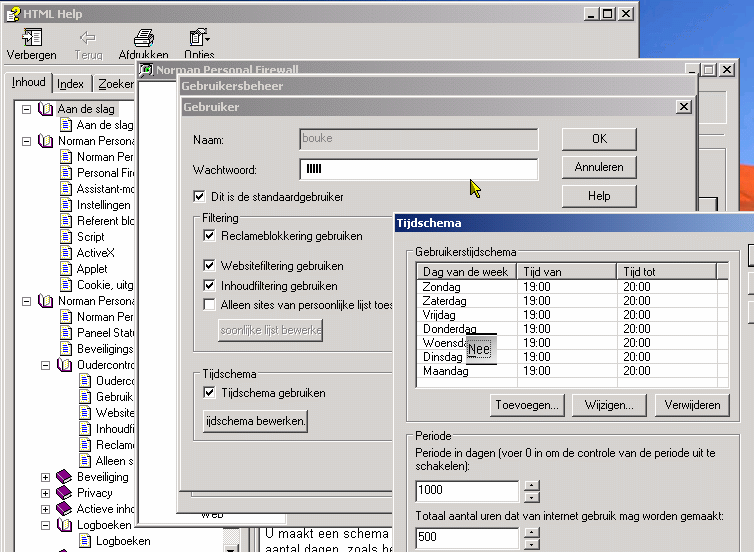The image size is (754, 552).
Task: Click the HTML Help title bar icon
Action: [13, 14]
